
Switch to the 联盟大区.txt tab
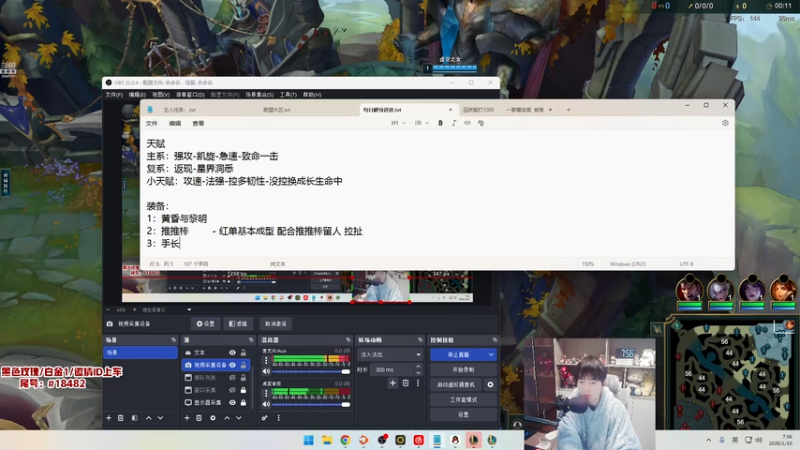coord(277,110)
